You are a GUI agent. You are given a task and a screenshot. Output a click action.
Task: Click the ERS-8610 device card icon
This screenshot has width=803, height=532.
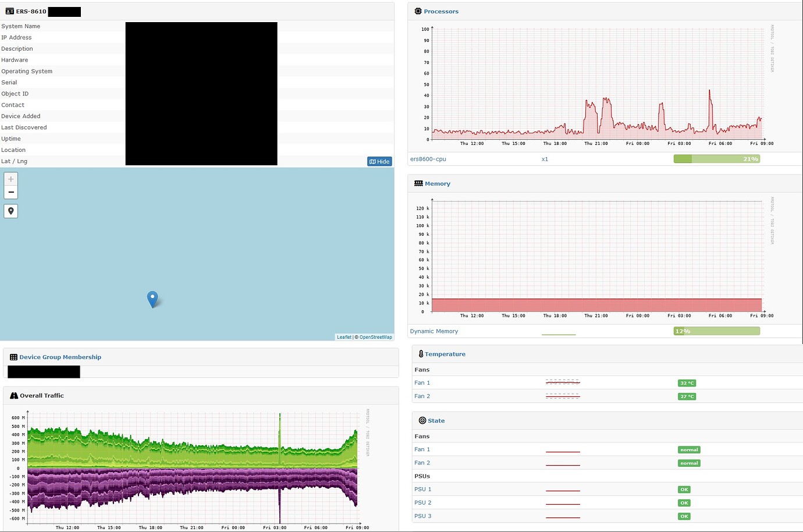9,11
